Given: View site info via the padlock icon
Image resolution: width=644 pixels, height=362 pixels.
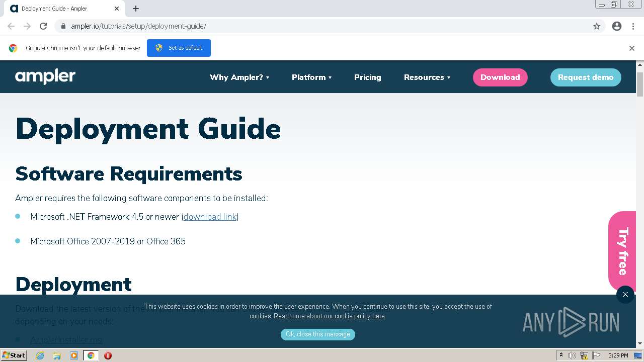Looking at the screenshot, I should tap(63, 26).
